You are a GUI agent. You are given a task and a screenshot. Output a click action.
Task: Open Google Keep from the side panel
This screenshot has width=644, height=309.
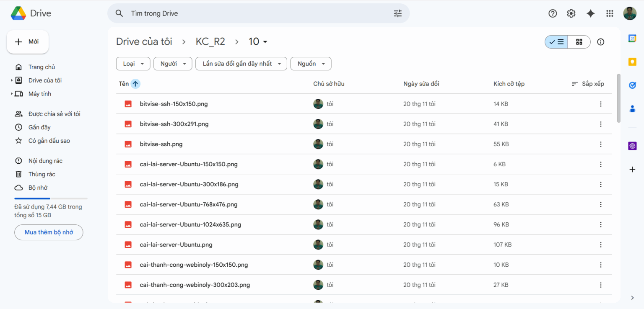point(633,62)
